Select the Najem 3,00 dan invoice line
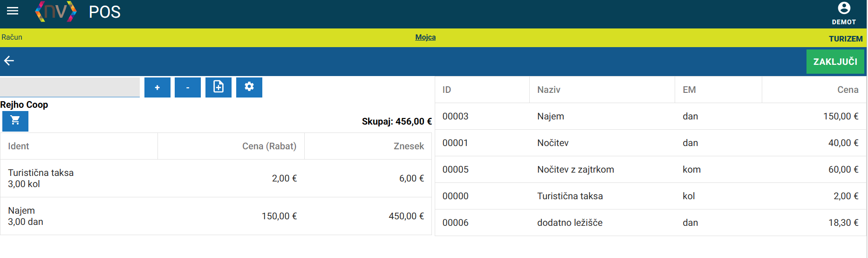868x258 pixels. (216, 216)
